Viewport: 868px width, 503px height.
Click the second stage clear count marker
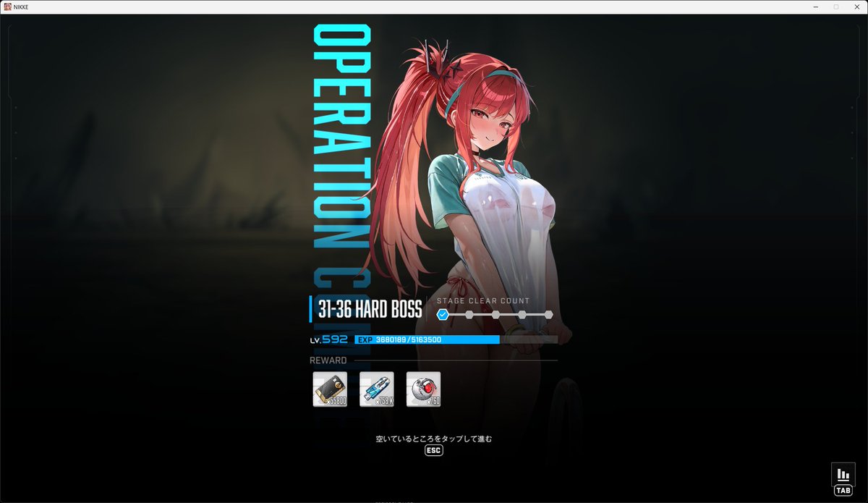coord(469,315)
